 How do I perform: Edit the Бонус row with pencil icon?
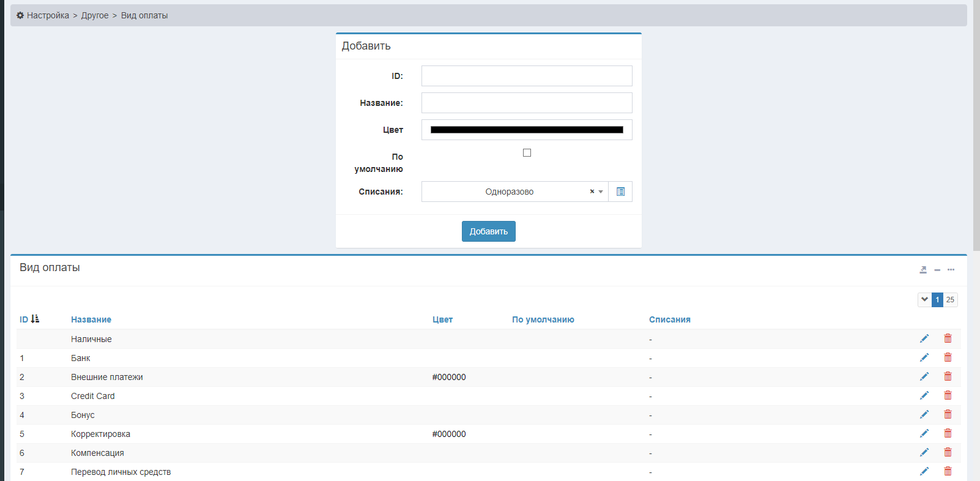924,414
